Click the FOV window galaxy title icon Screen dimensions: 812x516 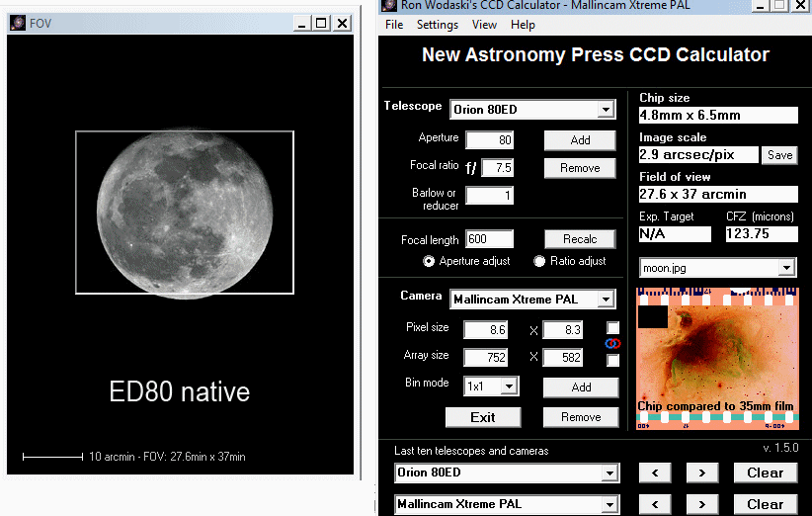click(x=17, y=23)
